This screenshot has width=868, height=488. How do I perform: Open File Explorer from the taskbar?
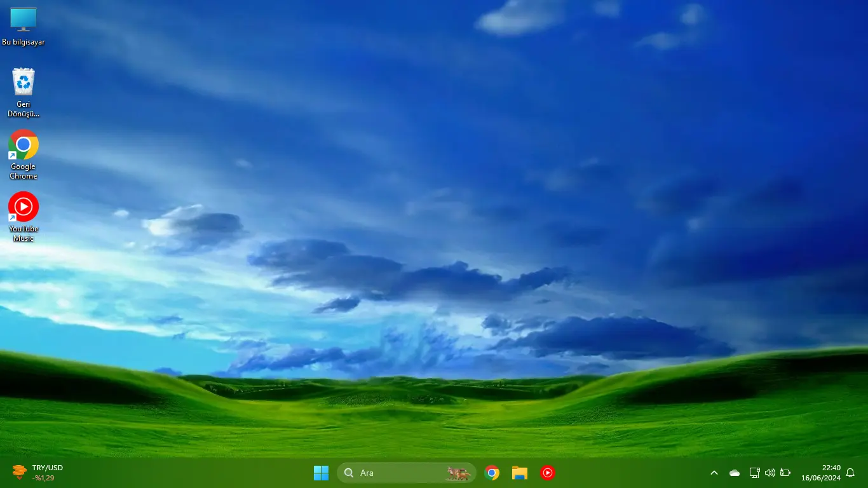[520, 473]
